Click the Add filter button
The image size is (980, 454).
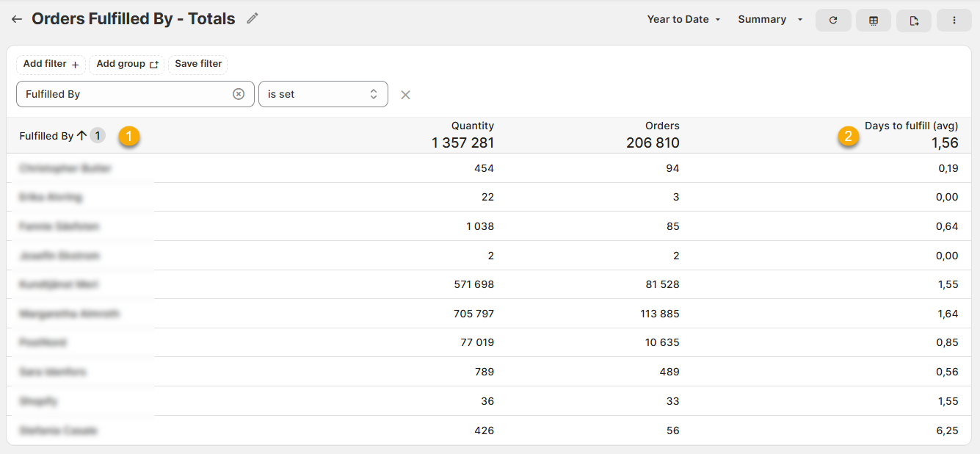point(51,65)
